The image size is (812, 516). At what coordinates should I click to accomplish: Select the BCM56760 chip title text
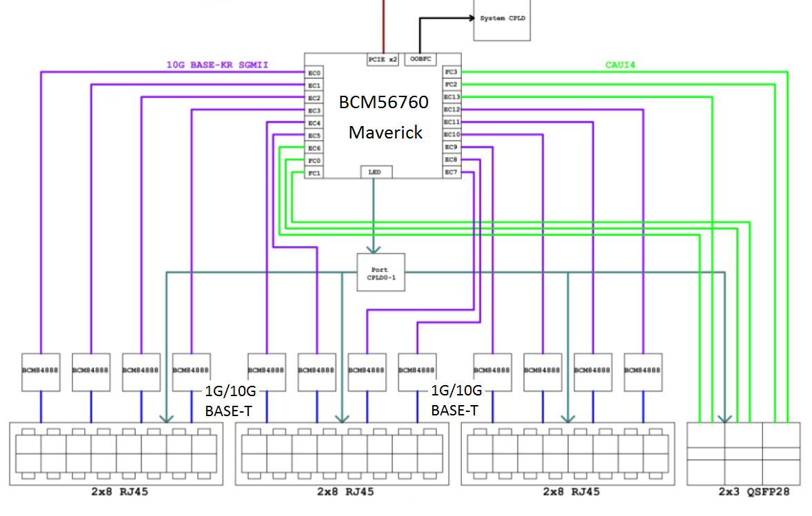point(383,102)
